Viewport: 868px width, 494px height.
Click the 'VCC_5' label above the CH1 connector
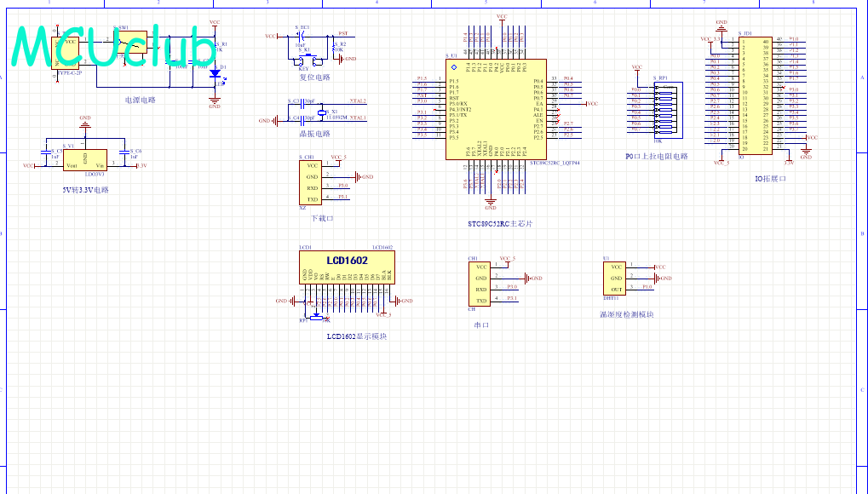[x=508, y=259]
